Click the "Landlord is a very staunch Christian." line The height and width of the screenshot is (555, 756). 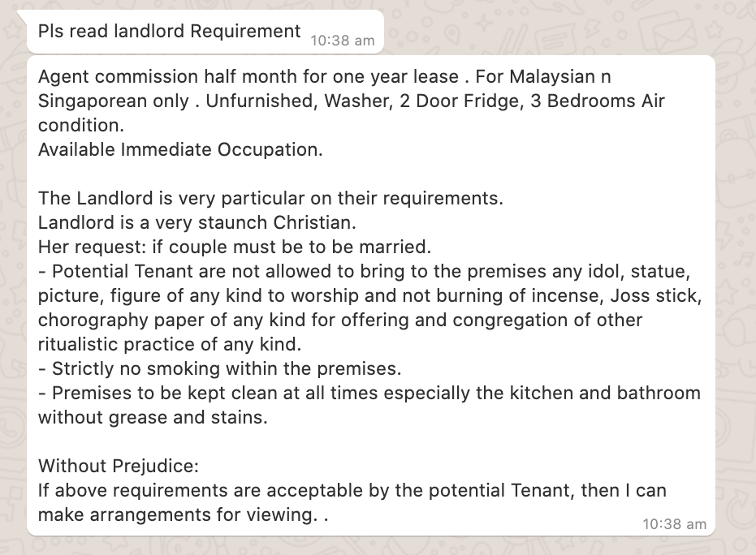197,222
